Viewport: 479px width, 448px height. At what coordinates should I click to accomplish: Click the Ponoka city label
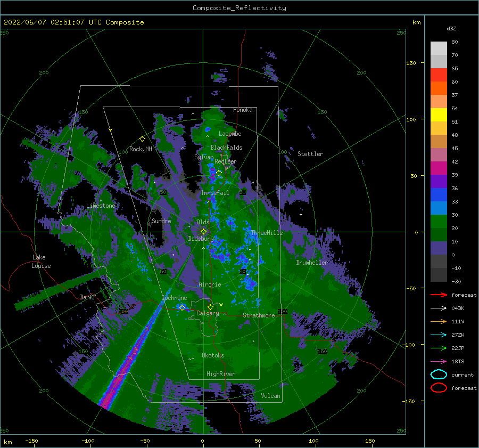pos(243,110)
